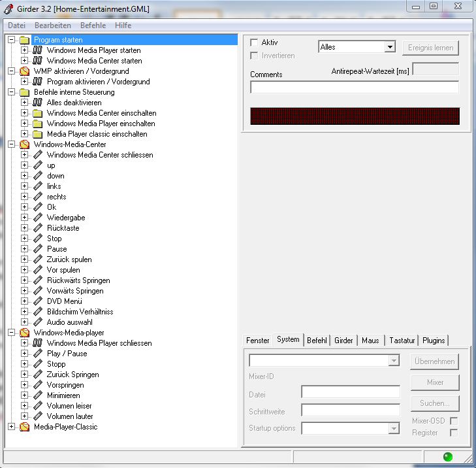Screen dimensions: 476x468
Task: Open the Bearbeiten menu
Action: click(53, 25)
